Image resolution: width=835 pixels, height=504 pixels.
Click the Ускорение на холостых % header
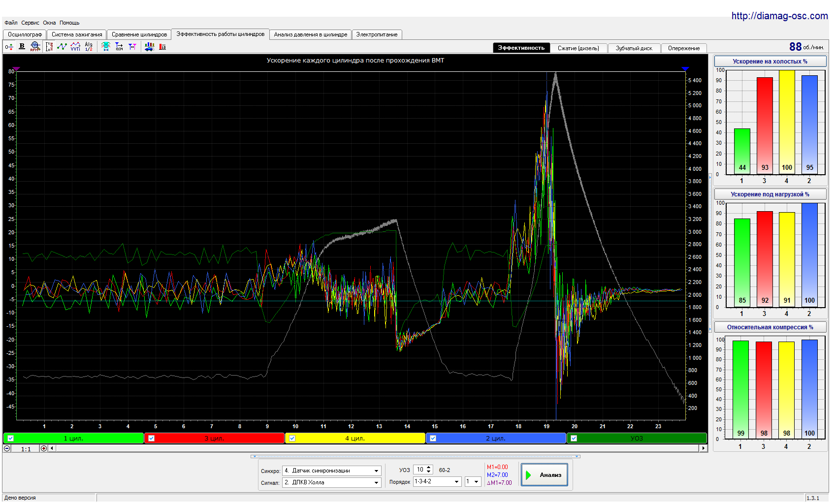point(770,62)
